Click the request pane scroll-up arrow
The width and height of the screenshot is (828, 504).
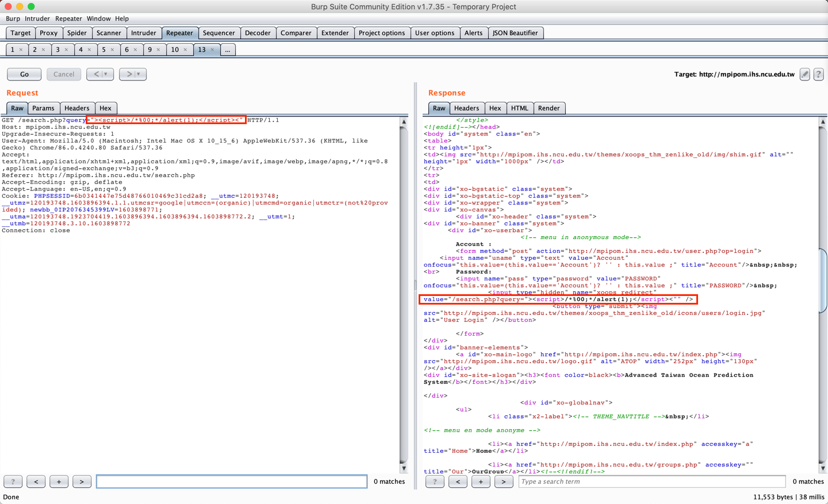click(x=404, y=122)
